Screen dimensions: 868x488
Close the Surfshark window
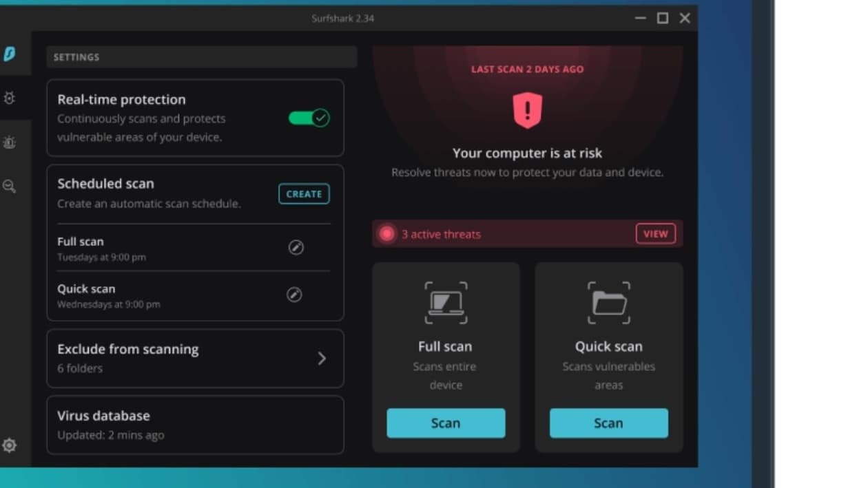pyautogui.click(x=685, y=18)
